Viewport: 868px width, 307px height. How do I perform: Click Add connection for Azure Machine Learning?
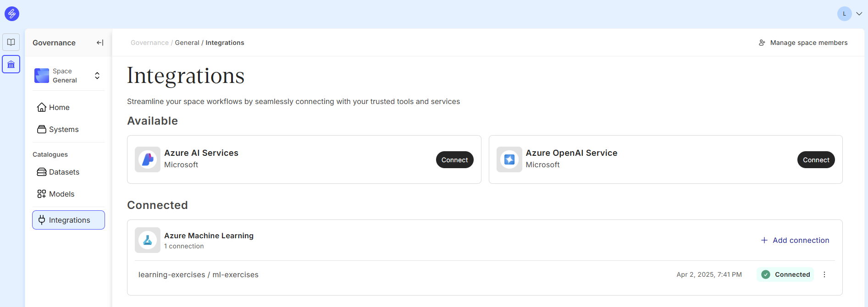795,240
